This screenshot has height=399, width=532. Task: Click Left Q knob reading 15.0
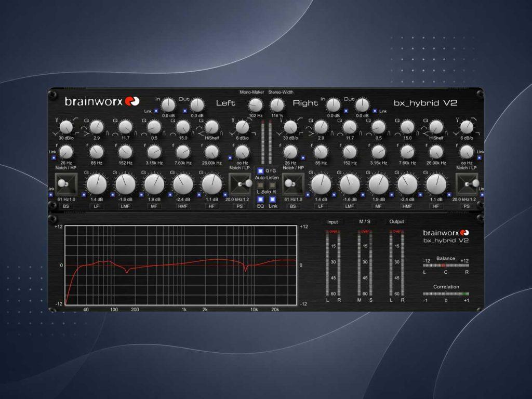point(183,127)
